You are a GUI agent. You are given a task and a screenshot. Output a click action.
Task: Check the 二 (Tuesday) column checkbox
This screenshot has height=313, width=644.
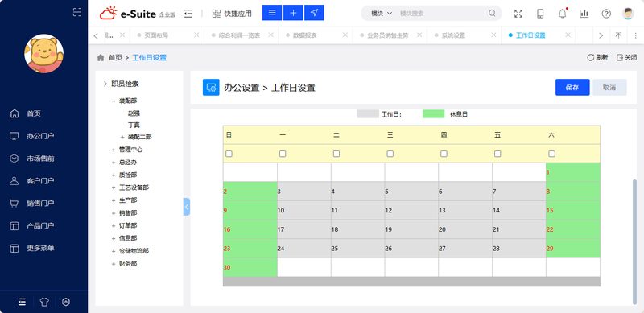click(x=336, y=154)
